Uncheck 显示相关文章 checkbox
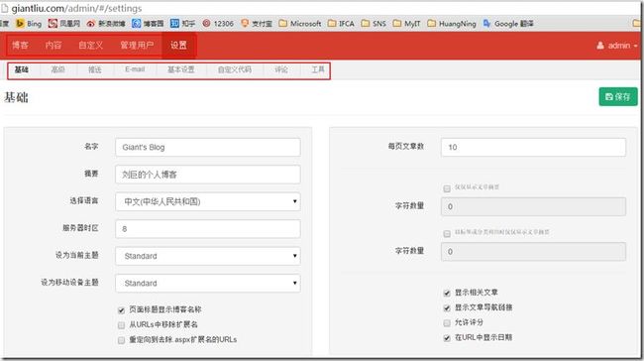Screen dimensions: 644x361 point(447,293)
